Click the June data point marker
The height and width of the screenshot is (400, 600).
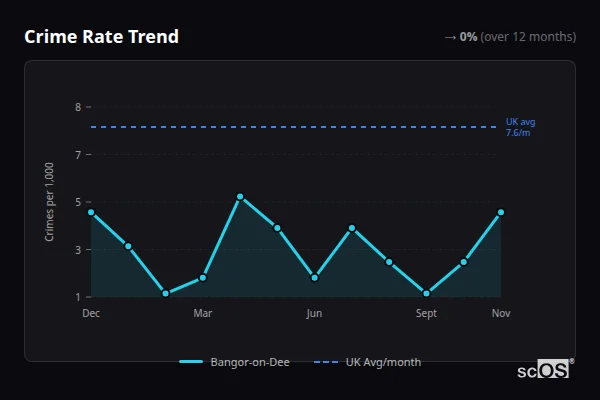pos(315,278)
